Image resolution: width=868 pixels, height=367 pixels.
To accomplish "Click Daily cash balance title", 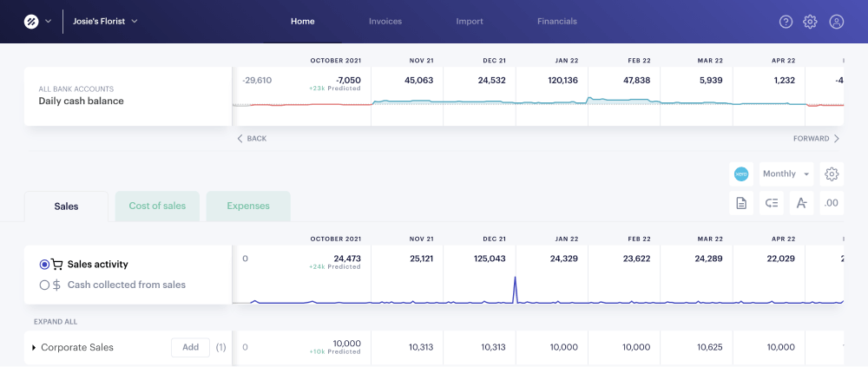I will tap(81, 101).
